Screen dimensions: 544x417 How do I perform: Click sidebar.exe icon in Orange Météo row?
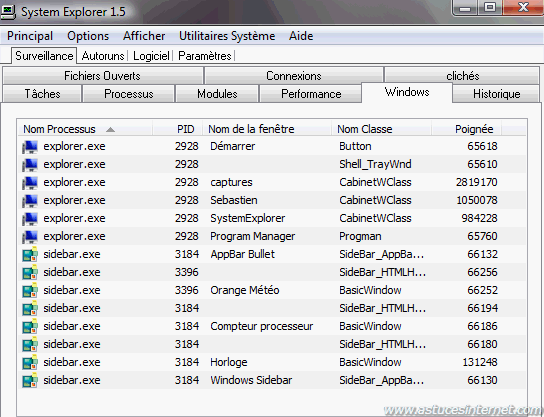[x=30, y=291]
